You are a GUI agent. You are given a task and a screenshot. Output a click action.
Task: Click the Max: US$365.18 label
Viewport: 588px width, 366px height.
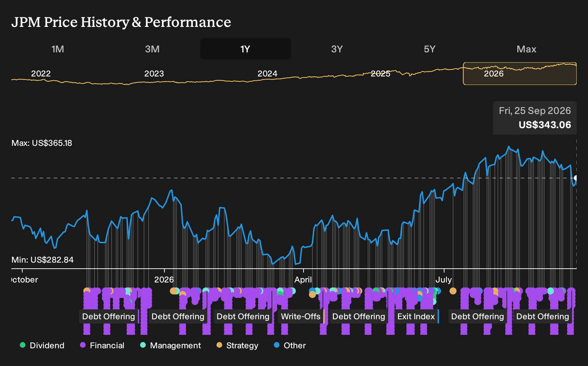coord(42,143)
